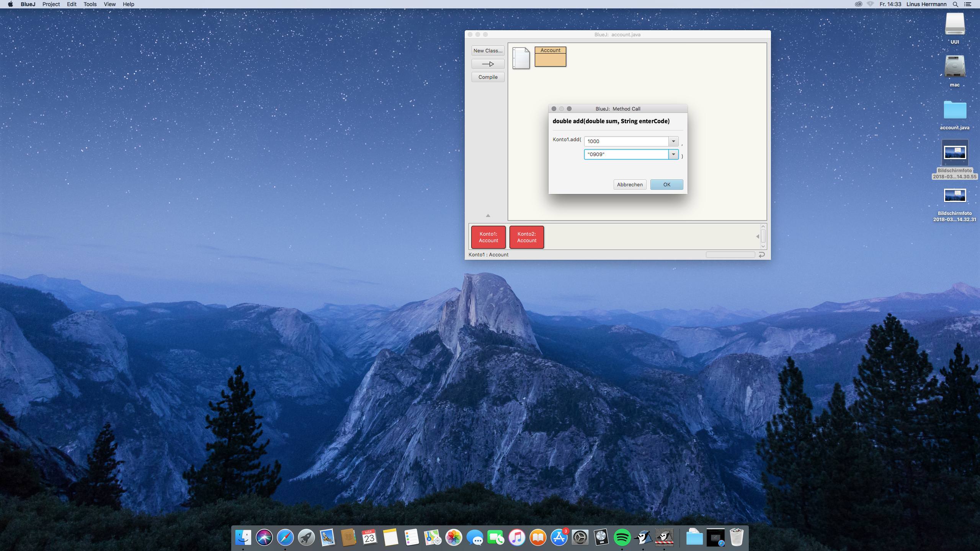Click the inheritance arrow tool button
Image resolution: width=980 pixels, height=551 pixels.
pyautogui.click(x=488, y=64)
